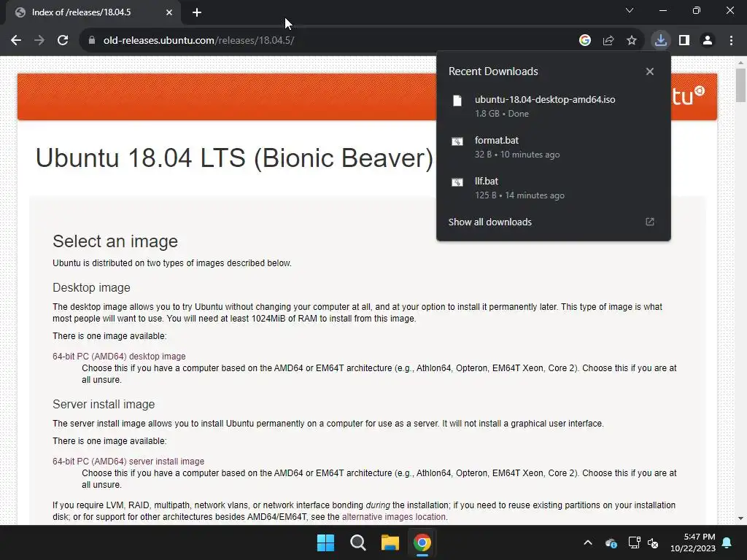View site information lock icon
747x560 pixels.
click(x=92, y=41)
